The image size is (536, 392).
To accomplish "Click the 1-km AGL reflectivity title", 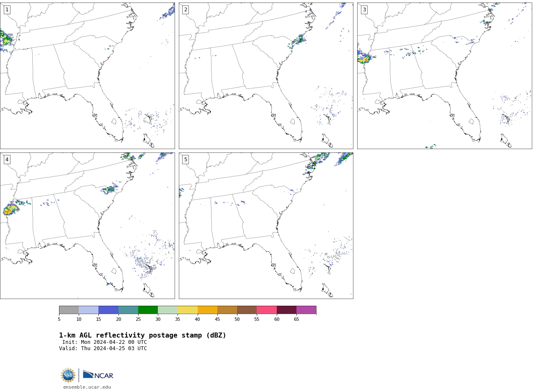I will pos(142,335).
